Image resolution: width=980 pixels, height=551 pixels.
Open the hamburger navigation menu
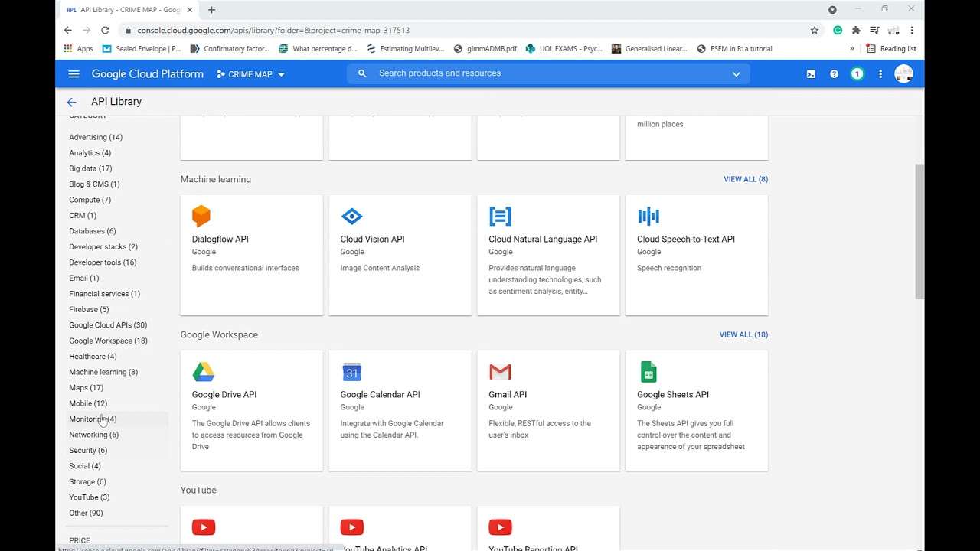pyautogui.click(x=73, y=74)
